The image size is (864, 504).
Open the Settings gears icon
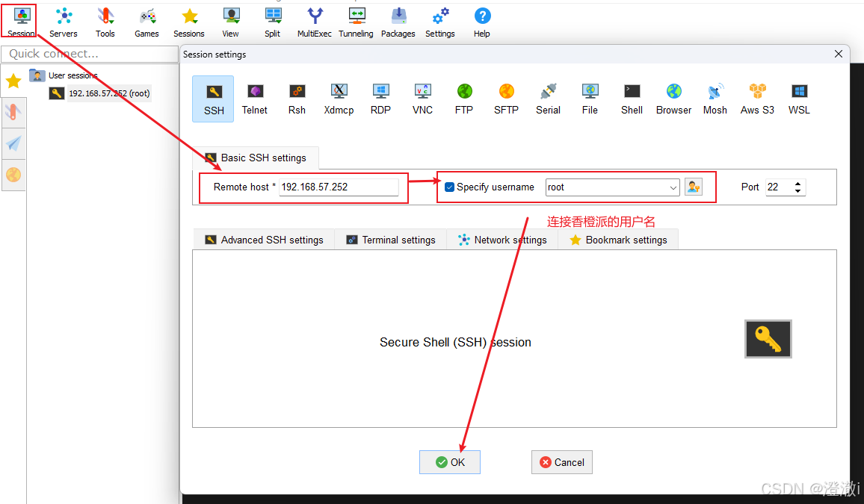[439, 22]
